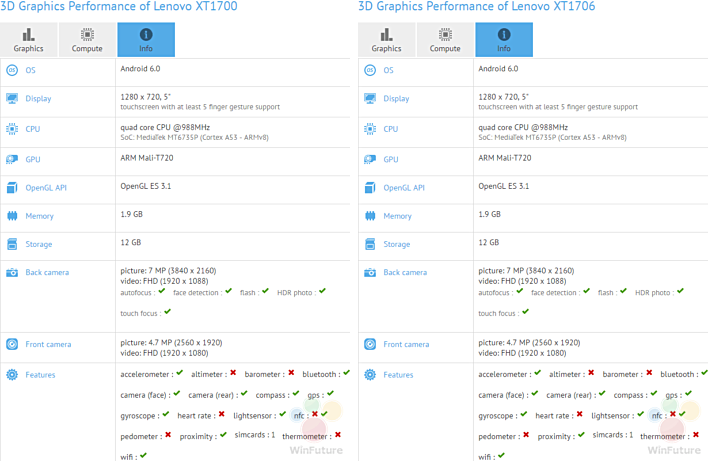Click '1.9 GB' memory value in XT1700 panel
The width and height of the screenshot is (710, 461).
pos(132,214)
